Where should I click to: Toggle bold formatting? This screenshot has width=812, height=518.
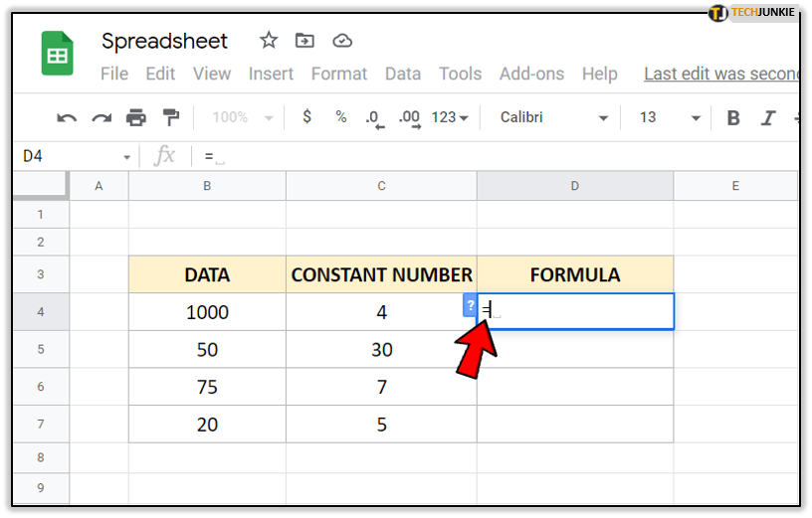(x=733, y=118)
